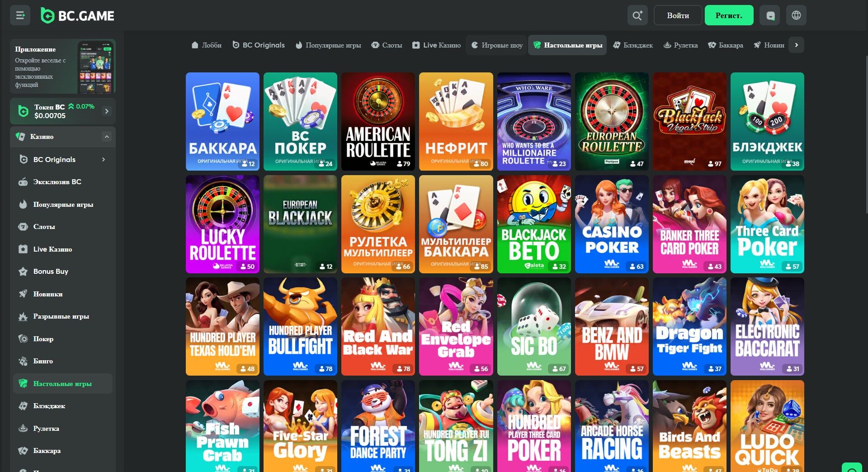Click the Лобби home icon in top tabs

(195, 45)
